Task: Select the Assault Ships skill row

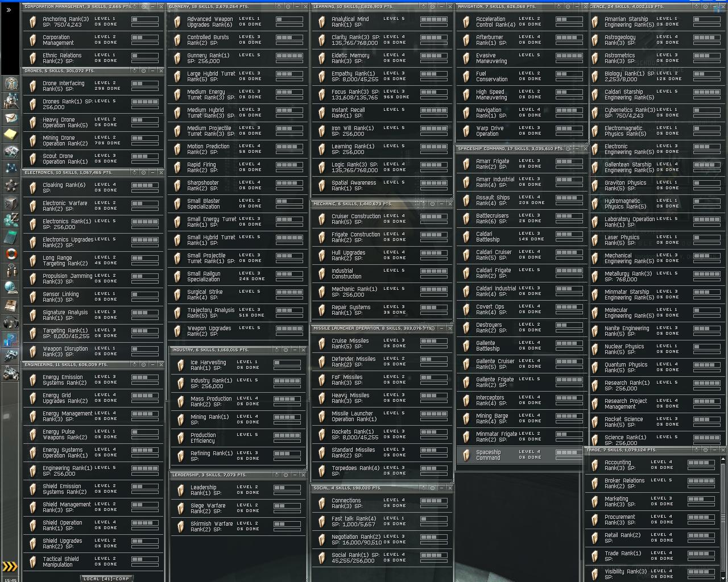Action: tap(522, 201)
